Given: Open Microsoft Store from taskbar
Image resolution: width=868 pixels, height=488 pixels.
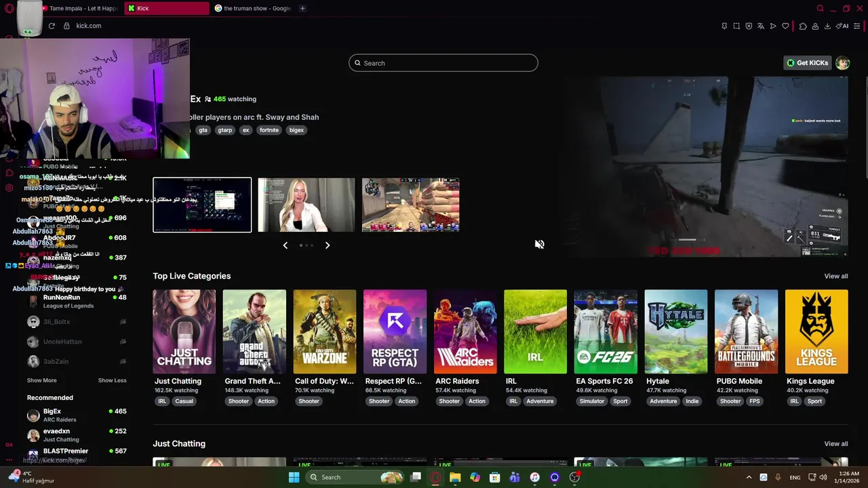Looking at the screenshot, I should tap(495, 477).
